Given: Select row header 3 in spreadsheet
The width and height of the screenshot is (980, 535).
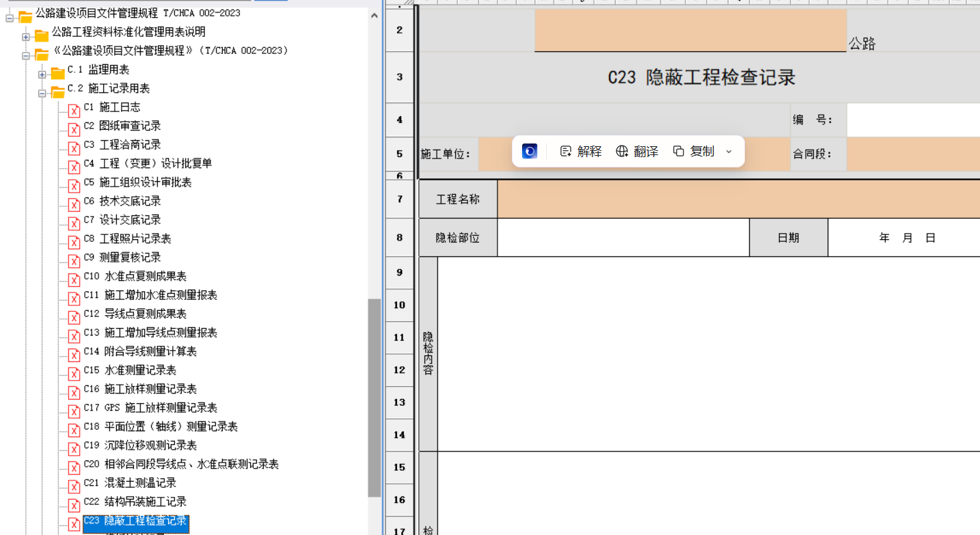Looking at the screenshot, I should [400, 77].
